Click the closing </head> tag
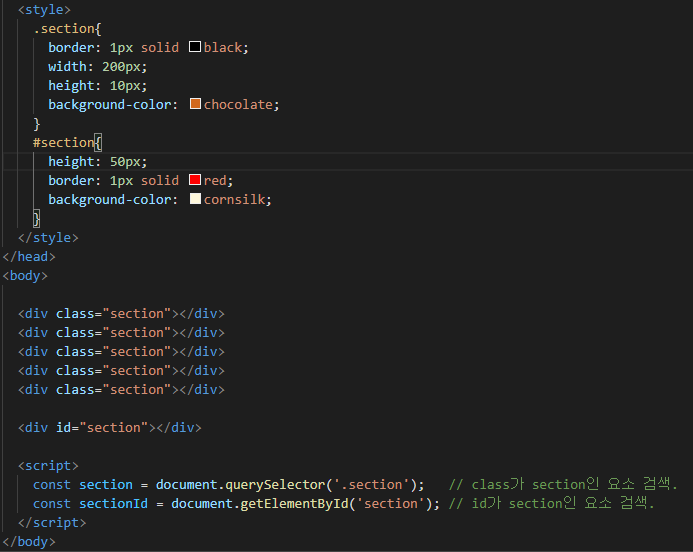Screen dimensions: 693x552 29,257
